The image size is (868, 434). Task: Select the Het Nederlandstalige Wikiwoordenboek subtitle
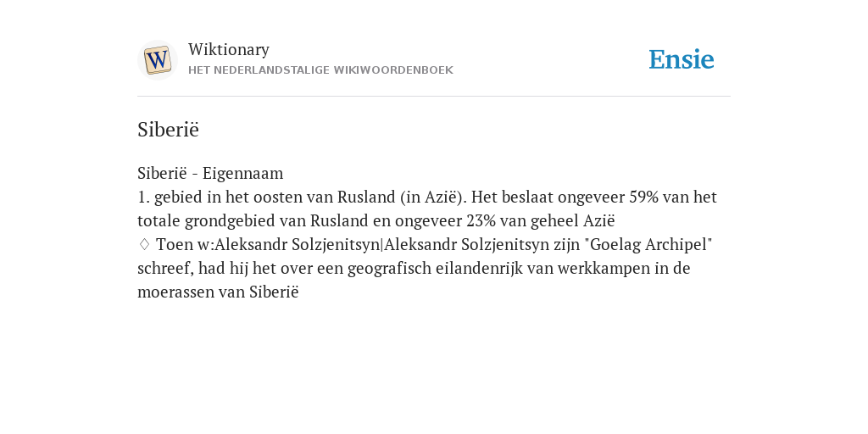320,70
